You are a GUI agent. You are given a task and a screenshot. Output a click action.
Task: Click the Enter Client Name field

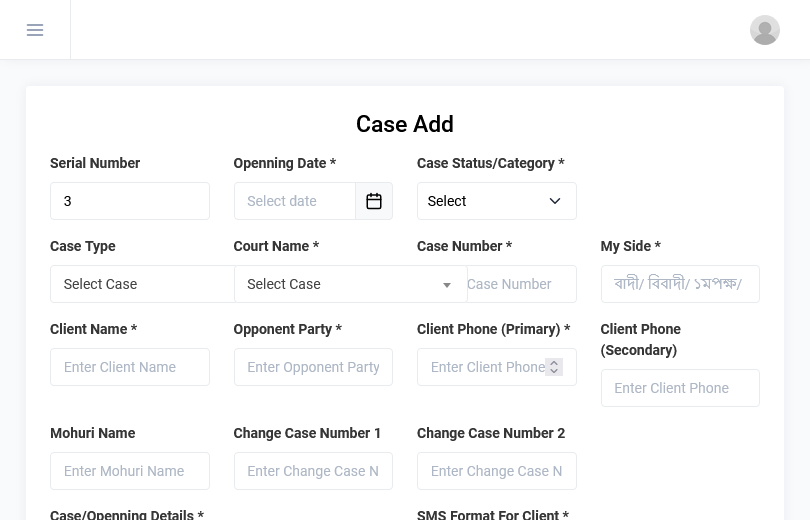point(130,367)
